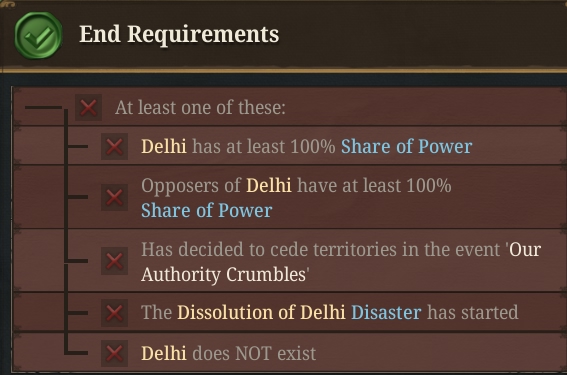Screen dimensions: 567x375
Task: Click the blue 'Disaster' link
Action: [x=386, y=312]
